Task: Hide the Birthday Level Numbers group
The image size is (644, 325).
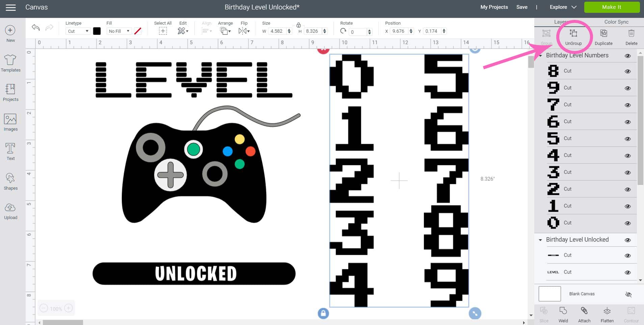Action: pyautogui.click(x=628, y=56)
